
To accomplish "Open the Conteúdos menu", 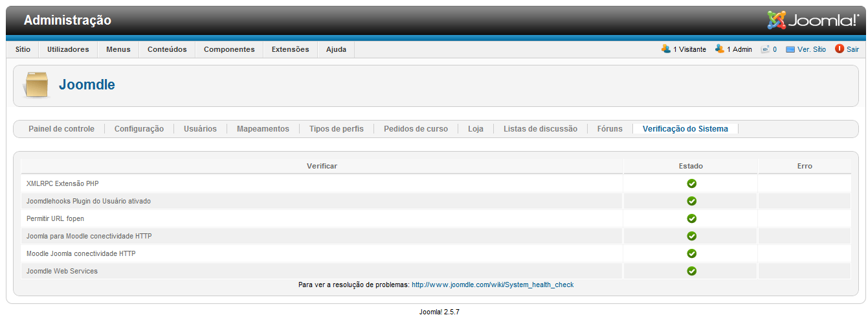I will point(167,49).
